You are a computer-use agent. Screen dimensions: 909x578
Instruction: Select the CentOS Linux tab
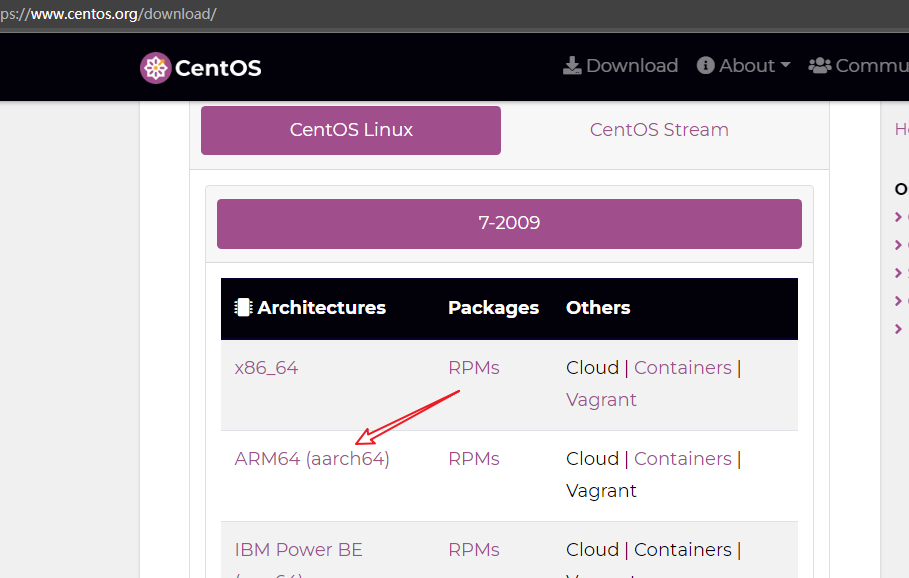pyautogui.click(x=351, y=130)
